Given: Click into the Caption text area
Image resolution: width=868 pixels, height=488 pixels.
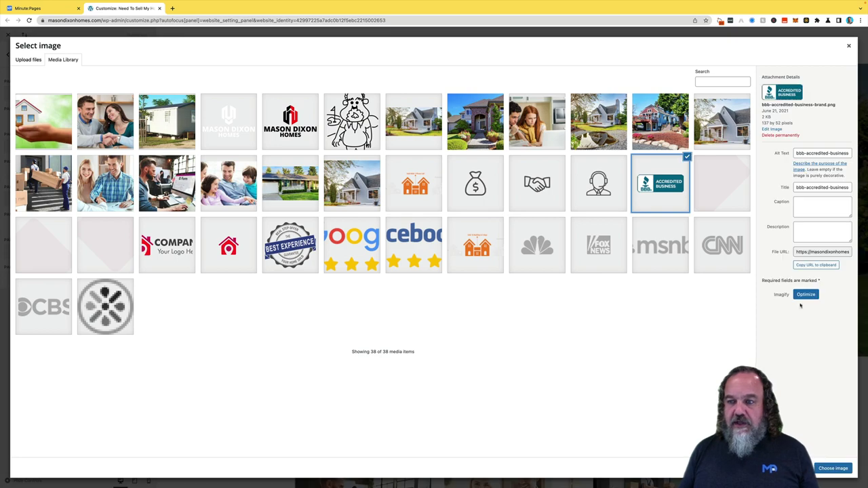Looking at the screenshot, I should [822, 207].
